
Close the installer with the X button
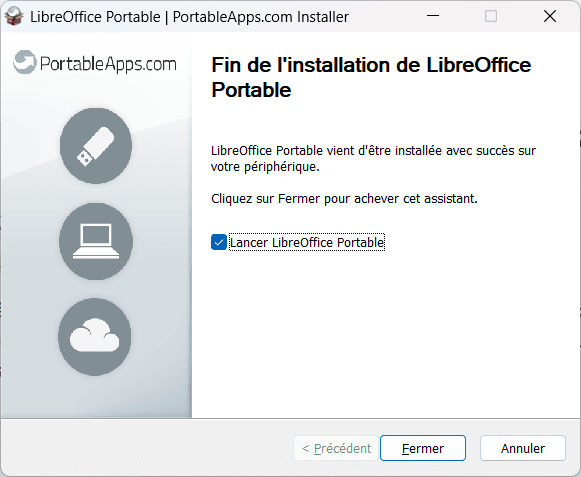pos(550,16)
